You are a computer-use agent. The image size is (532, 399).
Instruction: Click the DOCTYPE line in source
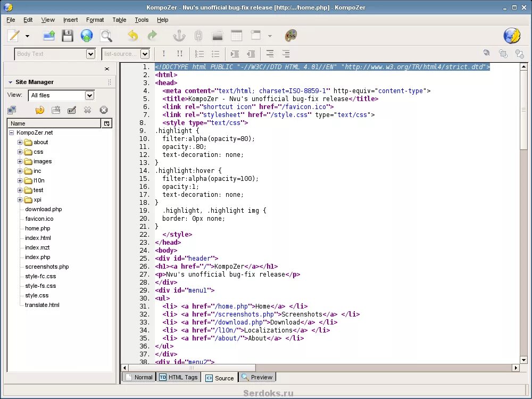tap(322, 67)
